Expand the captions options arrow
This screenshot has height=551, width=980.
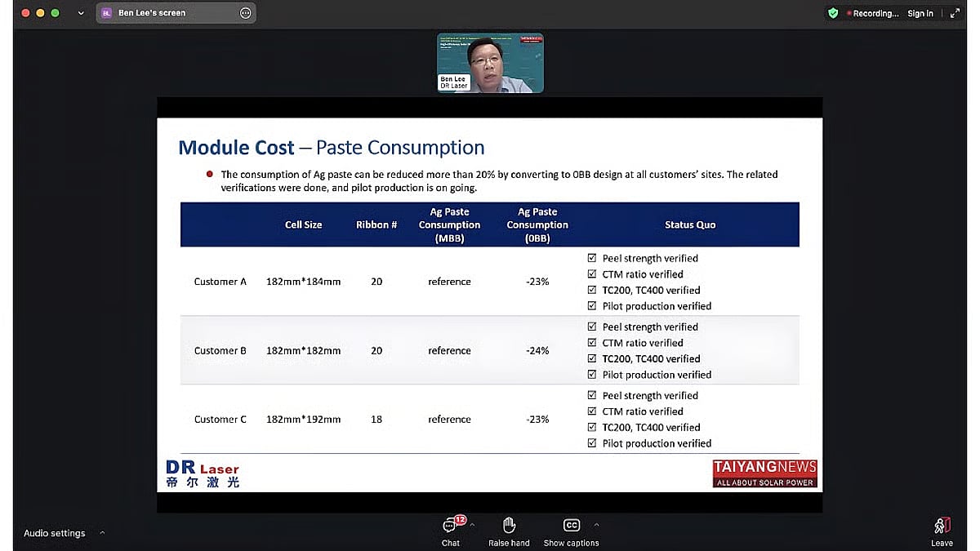596,525
